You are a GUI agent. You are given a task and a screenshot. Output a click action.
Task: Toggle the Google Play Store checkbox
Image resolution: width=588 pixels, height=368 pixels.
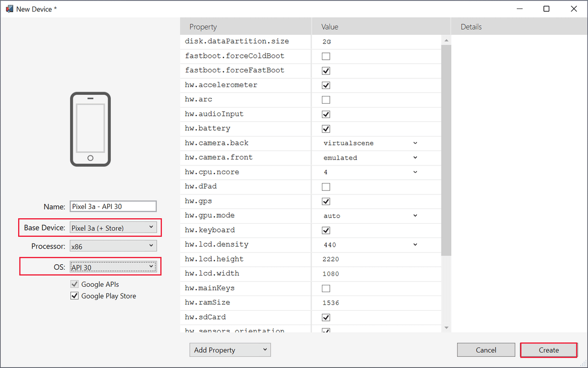(x=74, y=296)
